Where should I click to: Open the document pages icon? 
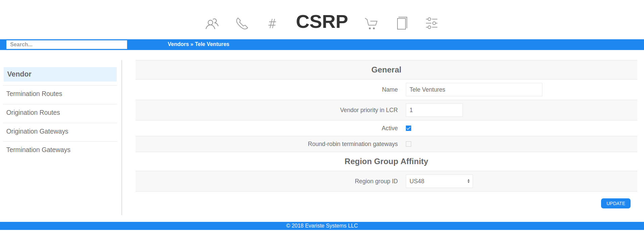coord(402,23)
